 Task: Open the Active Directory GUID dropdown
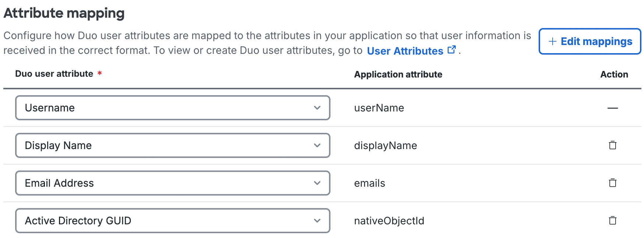pos(172,221)
